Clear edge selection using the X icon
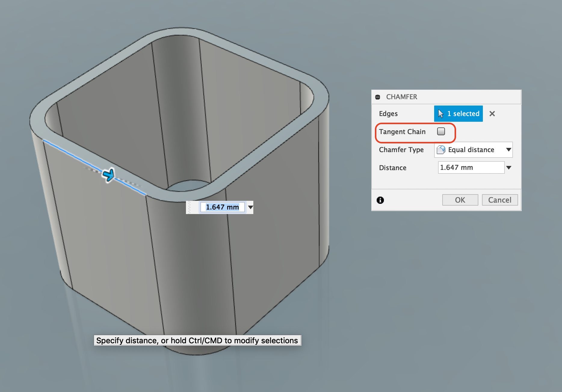Screen dimensions: 562x392 tap(492, 114)
